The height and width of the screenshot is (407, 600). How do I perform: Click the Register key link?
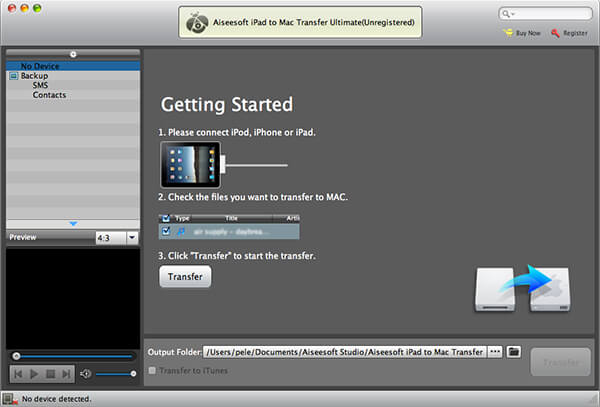569,33
